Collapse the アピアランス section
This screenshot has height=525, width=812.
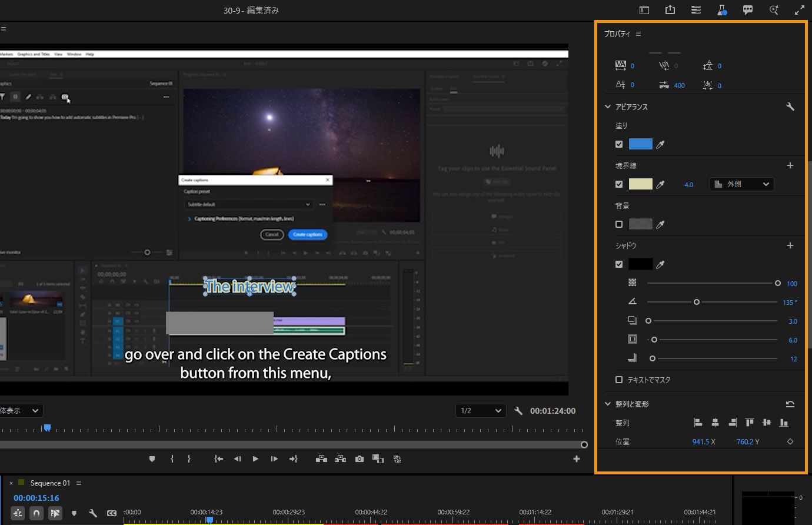(x=608, y=107)
